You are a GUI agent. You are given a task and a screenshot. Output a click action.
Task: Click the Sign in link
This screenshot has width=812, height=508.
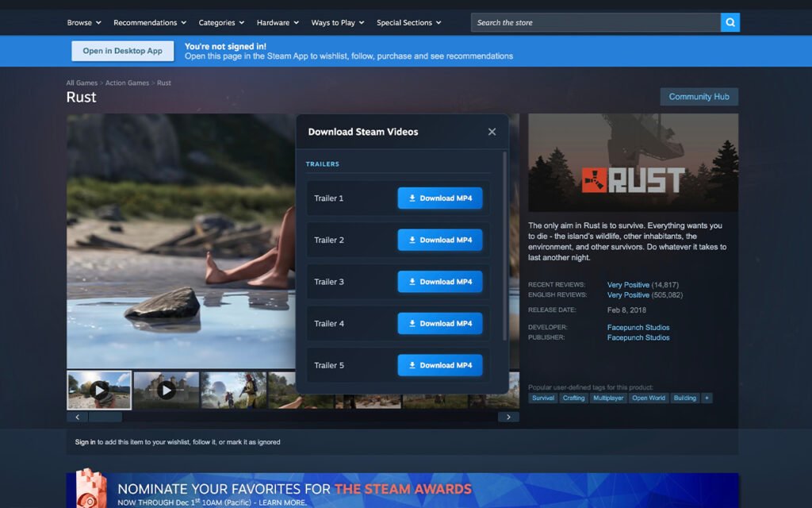click(x=85, y=442)
